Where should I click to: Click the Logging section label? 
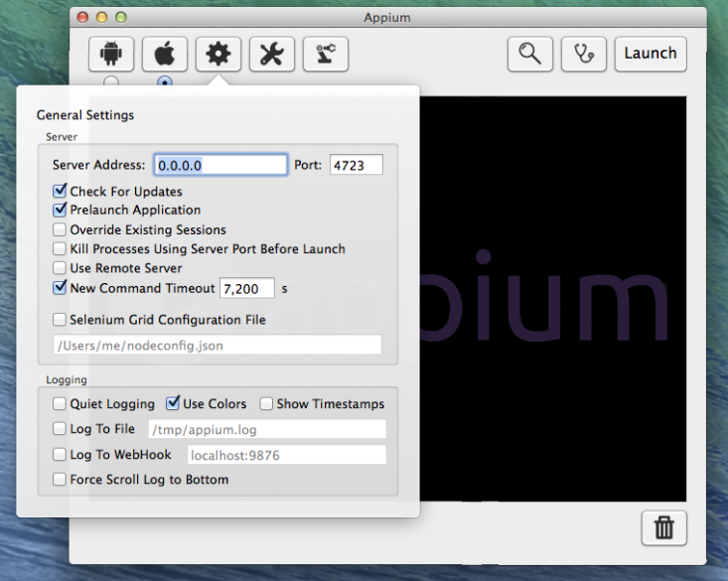click(67, 380)
